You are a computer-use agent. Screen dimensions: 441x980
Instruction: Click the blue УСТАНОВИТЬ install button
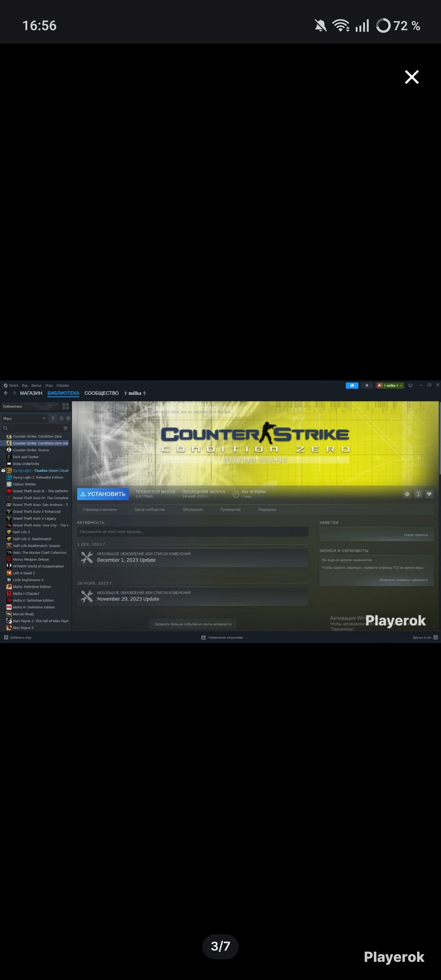103,494
